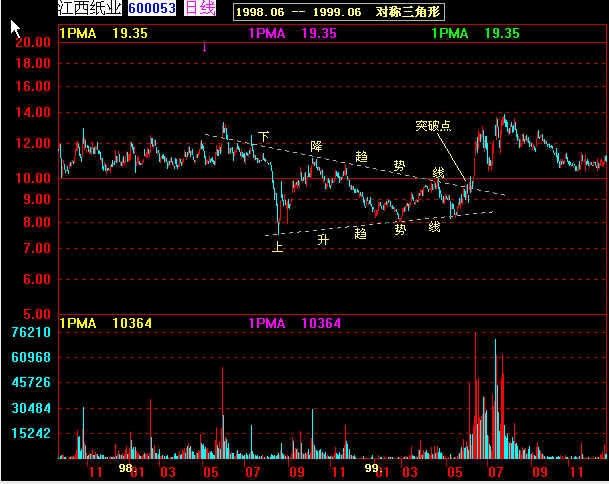Click the 5.00 price axis label
Screen dimensions: 609x484
pos(37,314)
